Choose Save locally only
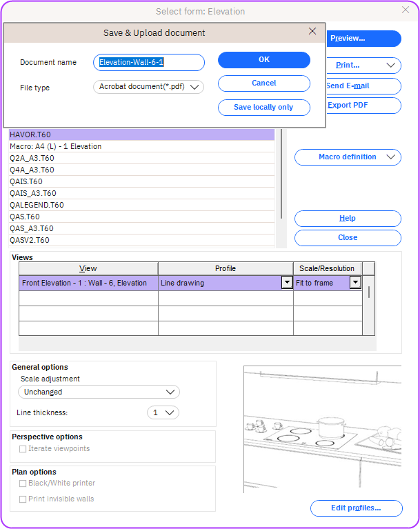Viewport: 420px width, 529px height. [x=263, y=108]
